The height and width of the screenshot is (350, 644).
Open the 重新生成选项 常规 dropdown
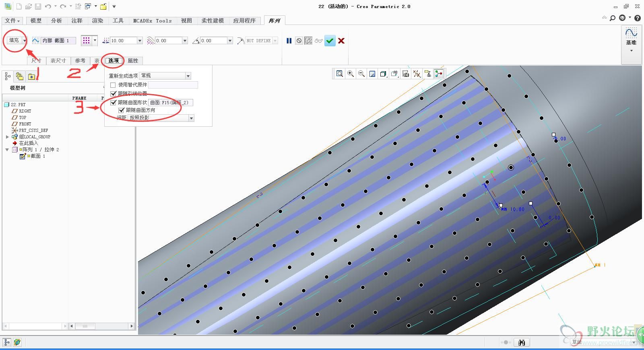coord(188,76)
